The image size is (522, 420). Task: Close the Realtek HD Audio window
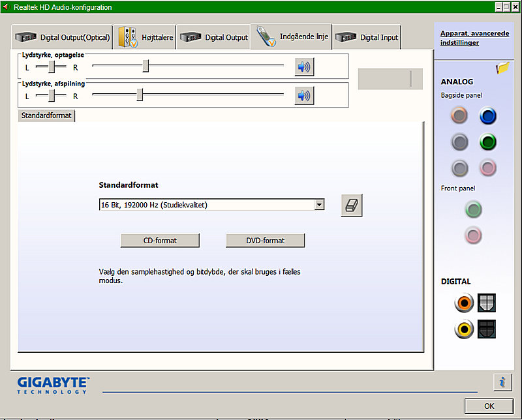coord(515,7)
